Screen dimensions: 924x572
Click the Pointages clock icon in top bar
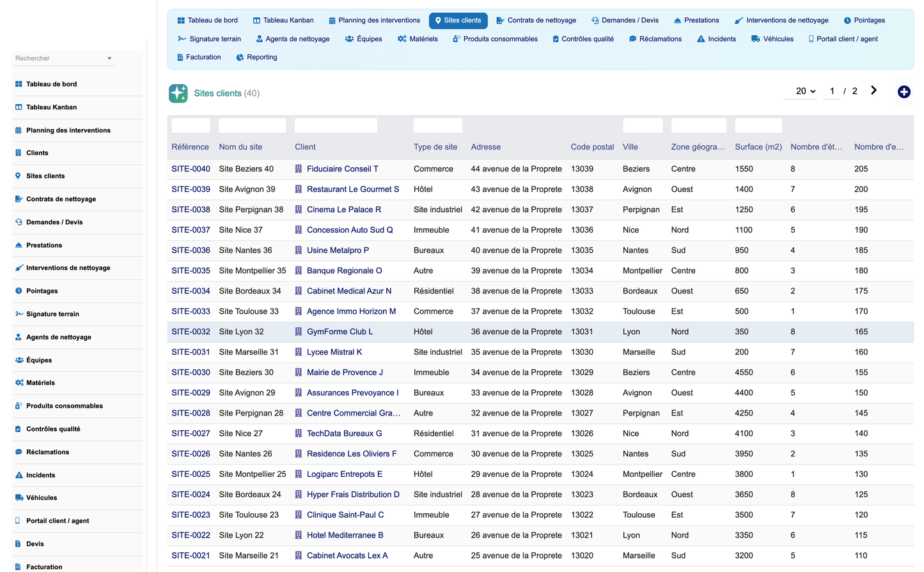click(847, 20)
